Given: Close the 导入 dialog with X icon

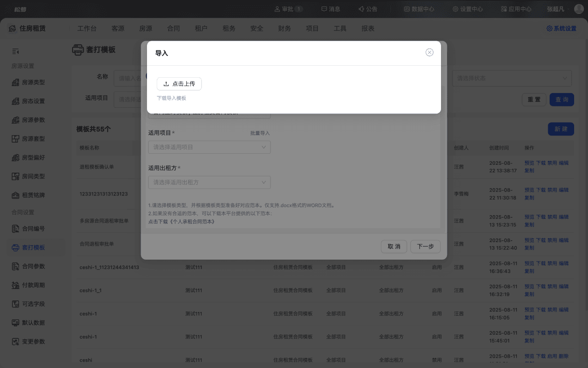Looking at the screenshot, I should coord(429,52).
